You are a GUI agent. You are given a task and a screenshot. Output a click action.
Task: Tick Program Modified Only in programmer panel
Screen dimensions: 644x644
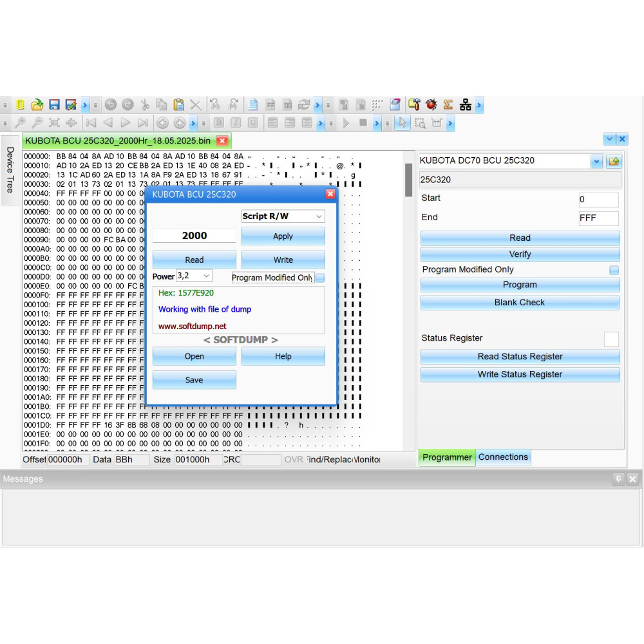614,270
